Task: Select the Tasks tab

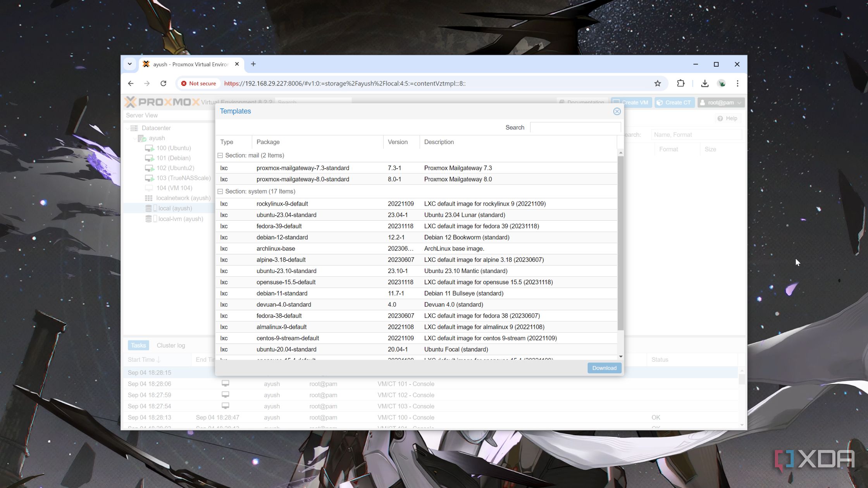Action: 138,345
